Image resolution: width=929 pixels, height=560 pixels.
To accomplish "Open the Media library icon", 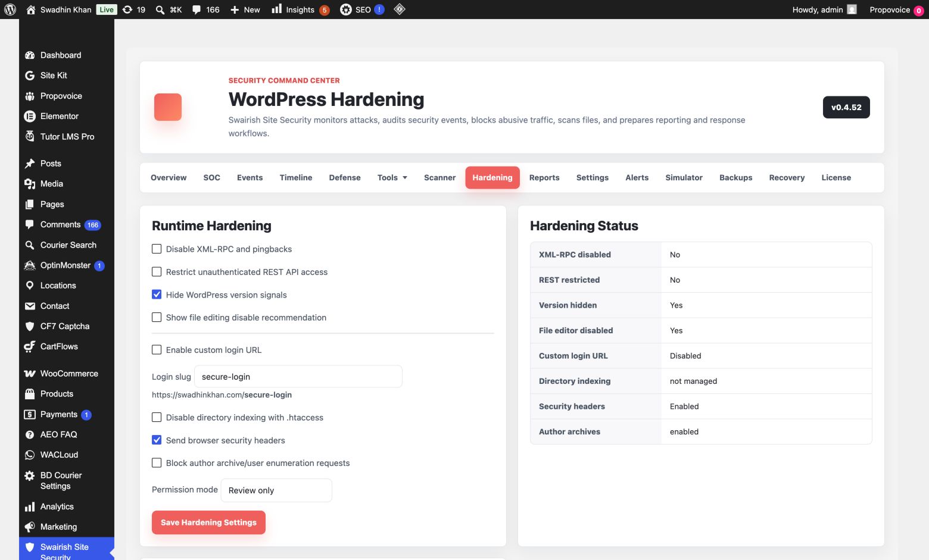I will [30, 184].
